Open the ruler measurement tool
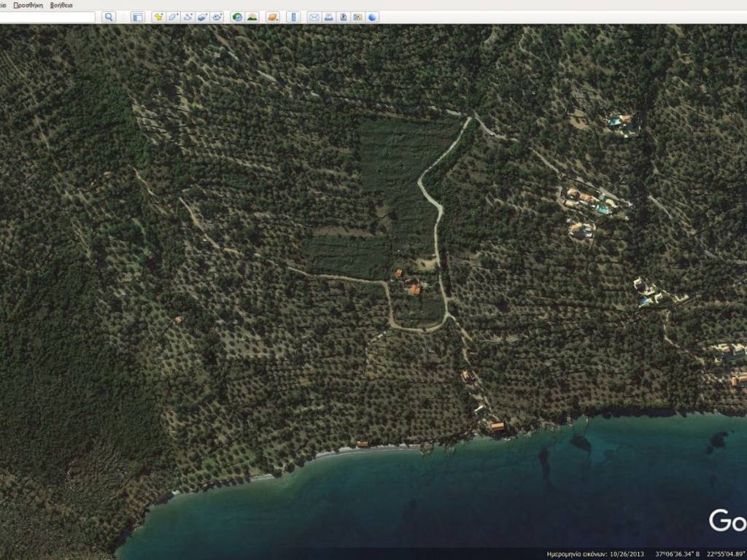 click(293, 17)
